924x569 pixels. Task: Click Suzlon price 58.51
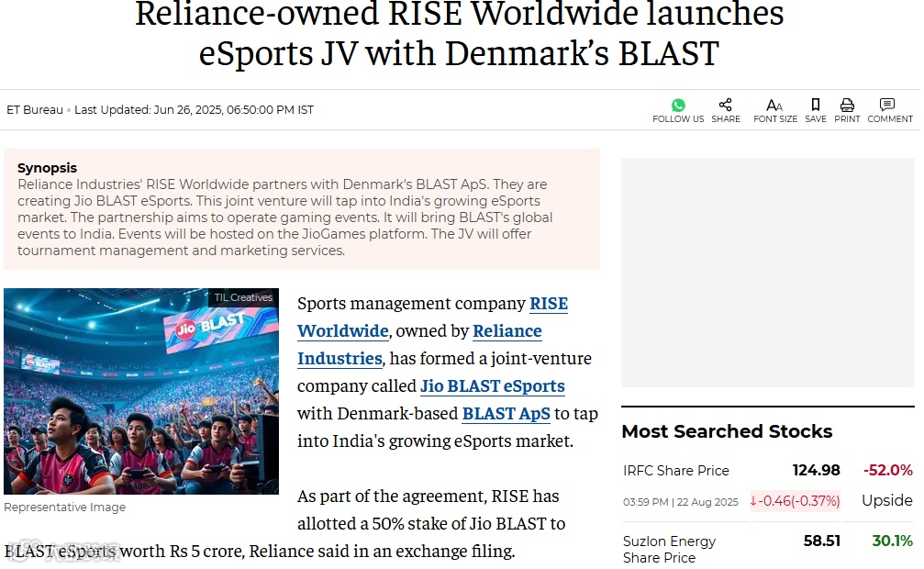821,541
